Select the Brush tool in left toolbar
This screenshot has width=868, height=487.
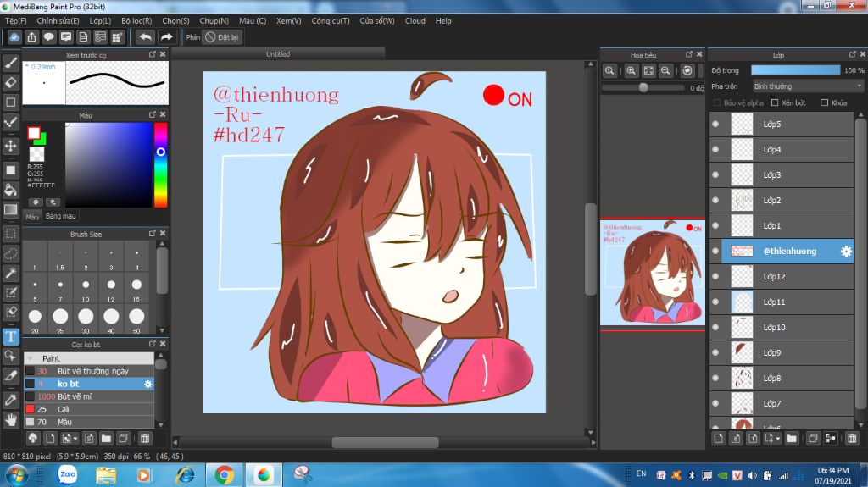point(10,62)
